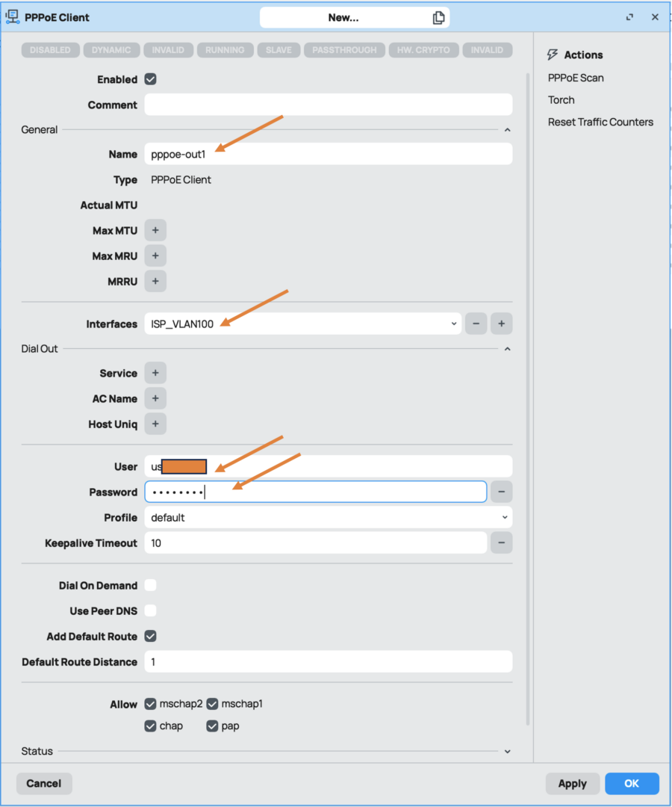Click the Actions lightning bolt icon
This screenshot has width=672, height=807.
[x=553, y=54]
